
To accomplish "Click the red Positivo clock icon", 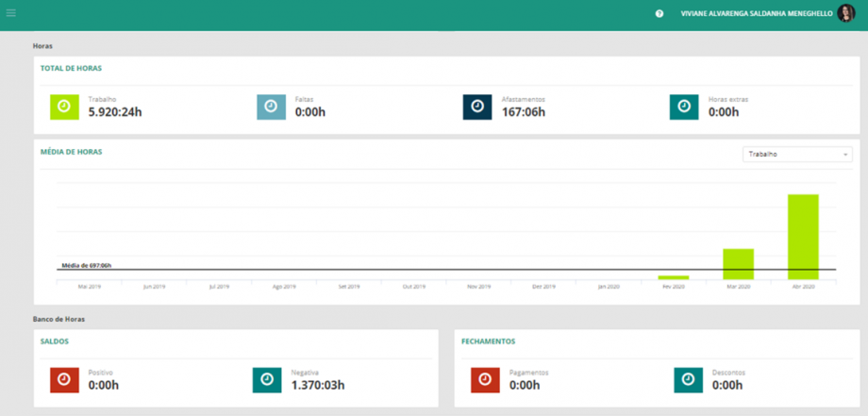I will click(x=64, y=379).
